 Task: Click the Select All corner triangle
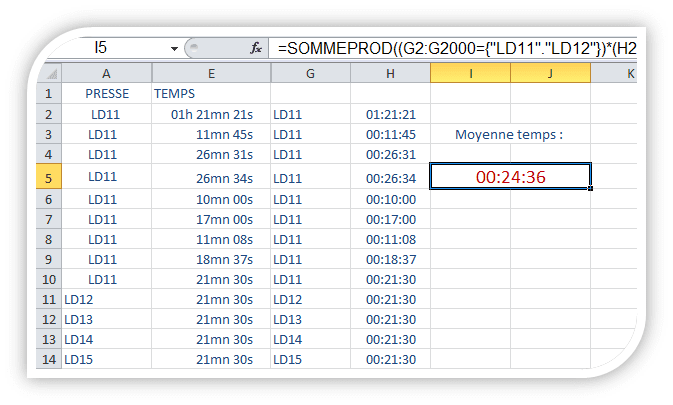51,74
